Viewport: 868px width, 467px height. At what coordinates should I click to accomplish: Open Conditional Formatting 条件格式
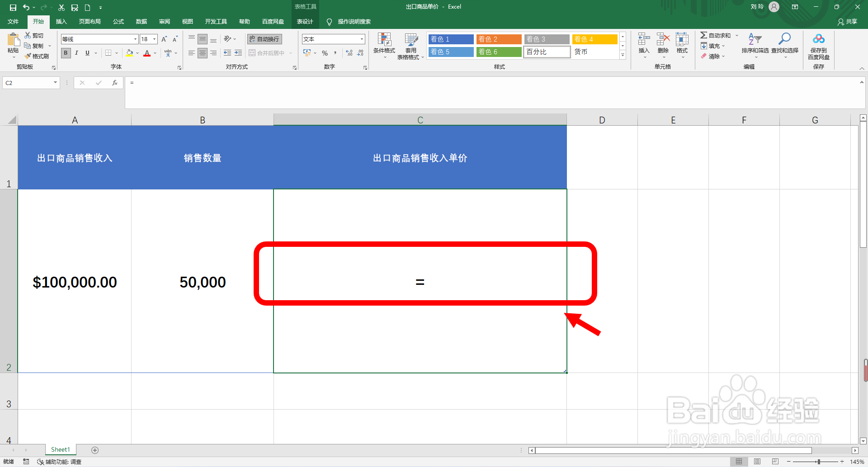pyautogui.click(x=384, y=46)
